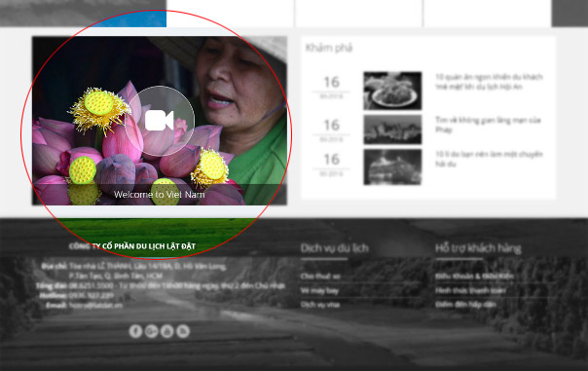Open the food dish thumbnail for Hội An article
This screenshot has height=371, width=588.
coord(392,91)
